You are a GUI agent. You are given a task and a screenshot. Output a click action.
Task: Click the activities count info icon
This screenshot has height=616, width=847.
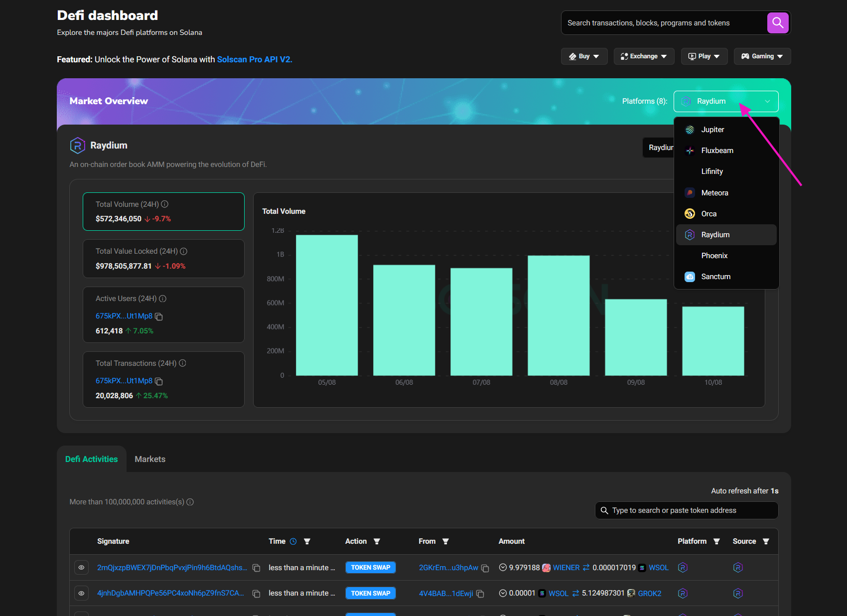pyautogui.click(x=190, y=502)
